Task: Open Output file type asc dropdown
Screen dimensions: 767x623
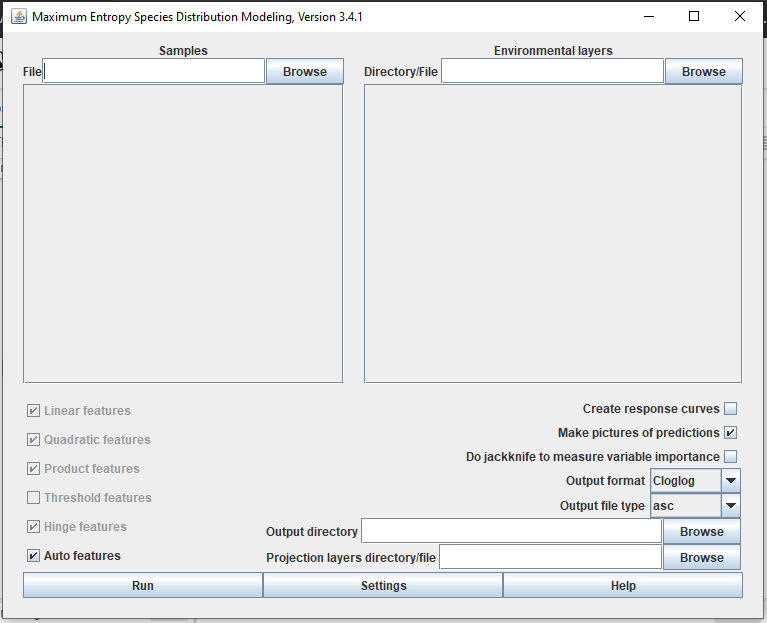Action: point(731,506)
